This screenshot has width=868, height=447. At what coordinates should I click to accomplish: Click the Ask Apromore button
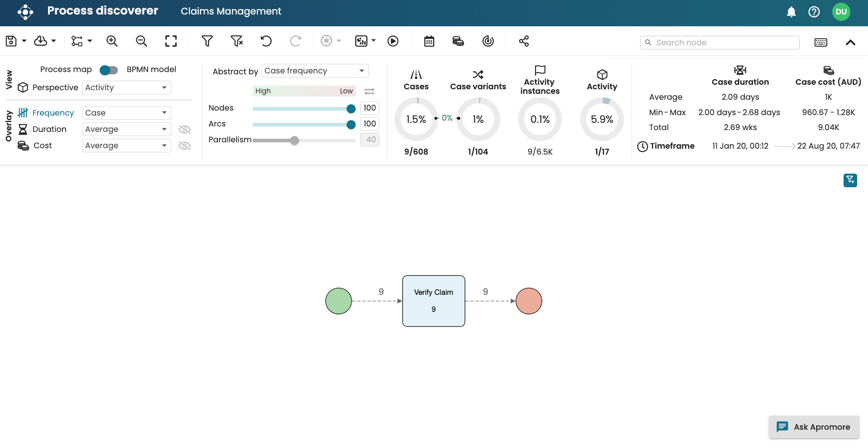point(814,427)
